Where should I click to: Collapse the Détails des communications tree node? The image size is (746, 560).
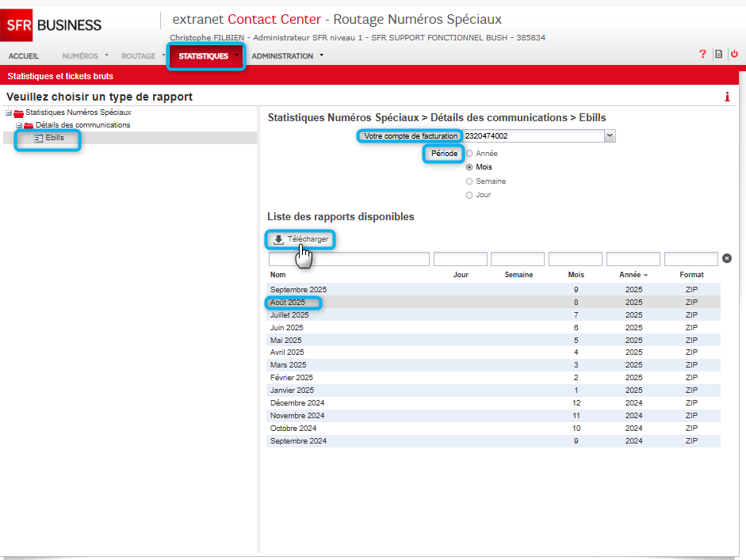(x=19, y=125)
